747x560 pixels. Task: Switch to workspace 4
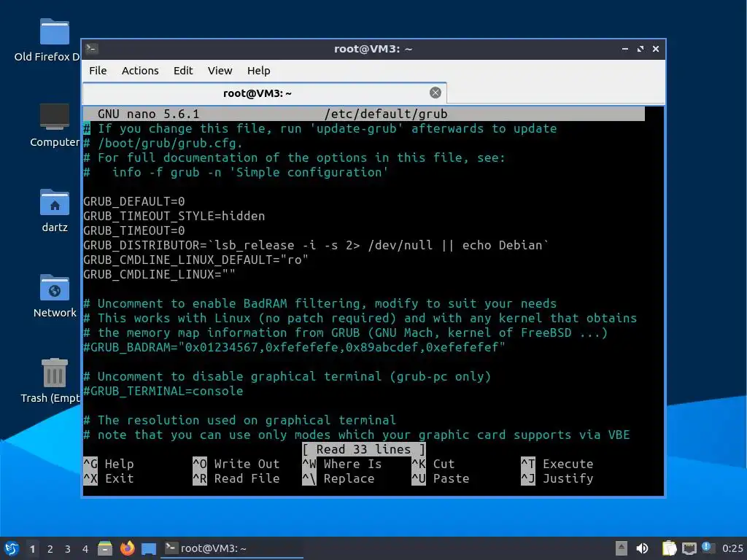(x=85, y=549)
